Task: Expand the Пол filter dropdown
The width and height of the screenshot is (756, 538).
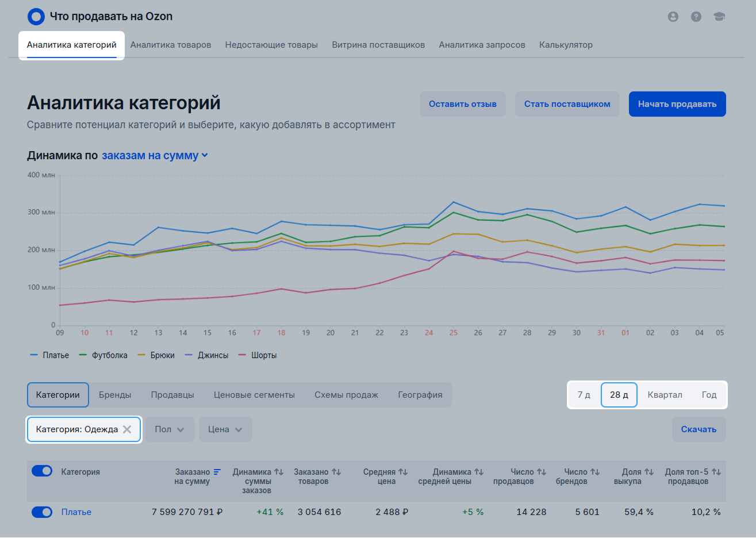Action: [x=170, y=429]
